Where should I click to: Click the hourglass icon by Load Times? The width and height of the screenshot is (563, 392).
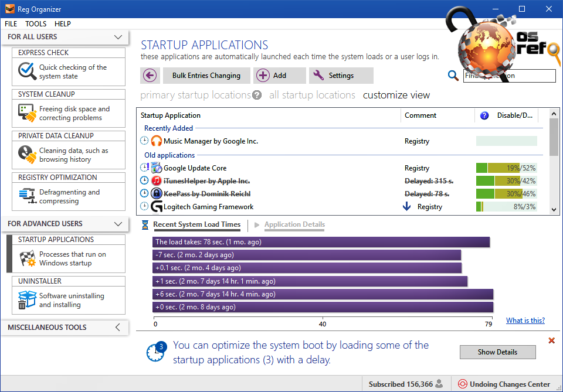click(145, 225)
